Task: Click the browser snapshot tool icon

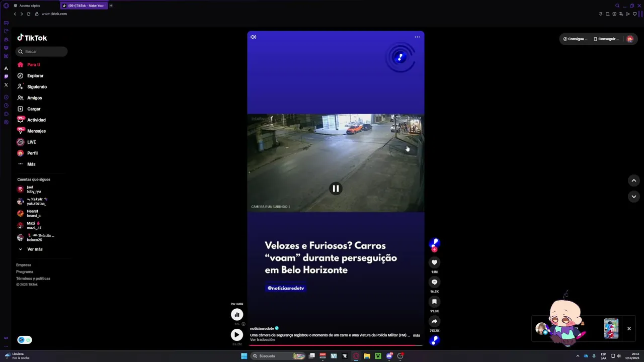Action: click(x=608, y=14)
